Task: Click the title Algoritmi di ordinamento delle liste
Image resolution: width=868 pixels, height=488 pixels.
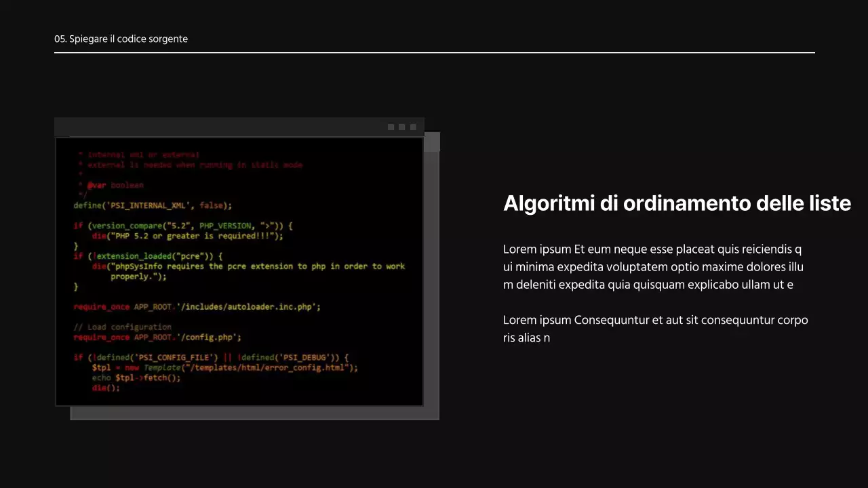Action: click(x=677, y=203)
